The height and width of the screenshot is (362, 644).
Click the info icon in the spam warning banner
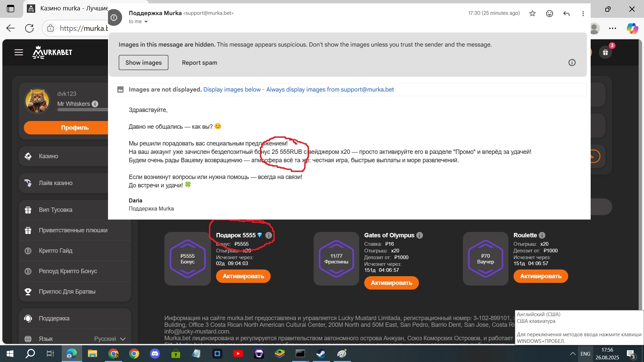pos(572,63)
